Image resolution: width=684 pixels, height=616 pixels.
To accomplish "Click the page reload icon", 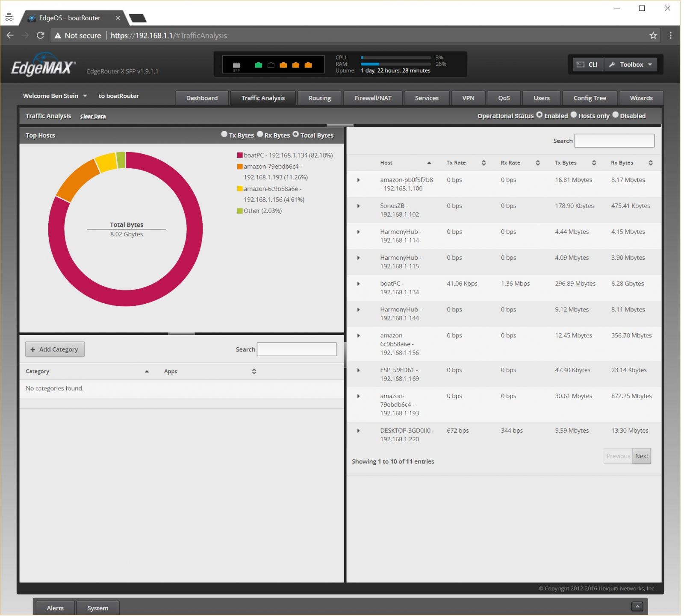I will 40,35.
